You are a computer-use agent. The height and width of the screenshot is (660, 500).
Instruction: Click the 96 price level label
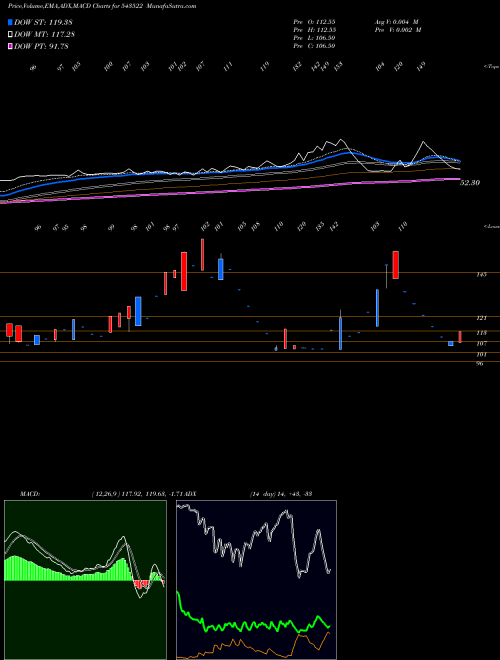click(480, 364)
